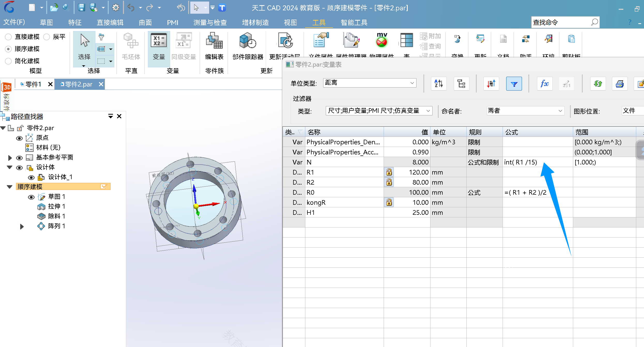Open the filter type (类型) dropdown

click(x=379, y=111)
